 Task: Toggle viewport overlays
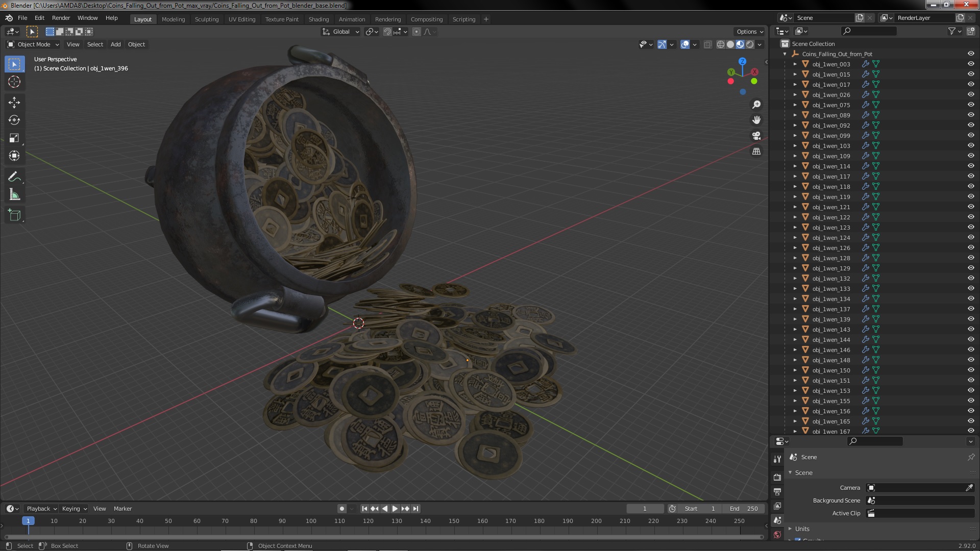coord(685,45)
